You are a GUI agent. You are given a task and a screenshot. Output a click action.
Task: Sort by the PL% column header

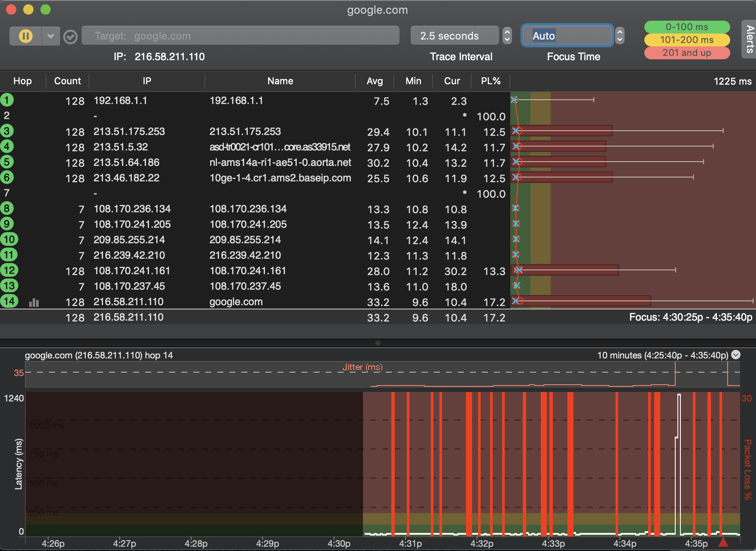pyautogui.click(x=491, y=81)
